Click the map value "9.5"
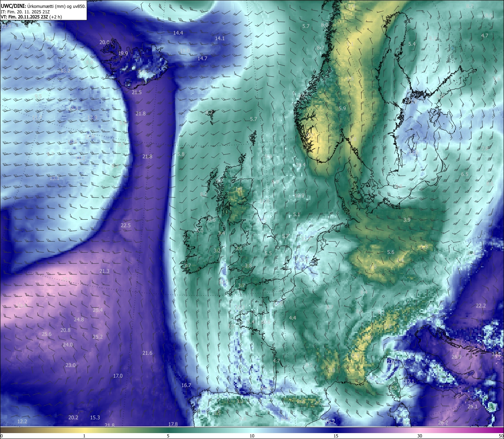Image resolution: width=504 pixels, height=439 pixels. click(38, 96)
